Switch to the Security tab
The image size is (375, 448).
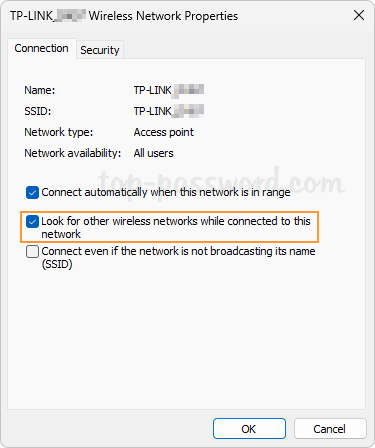click(x=100, y=50)
